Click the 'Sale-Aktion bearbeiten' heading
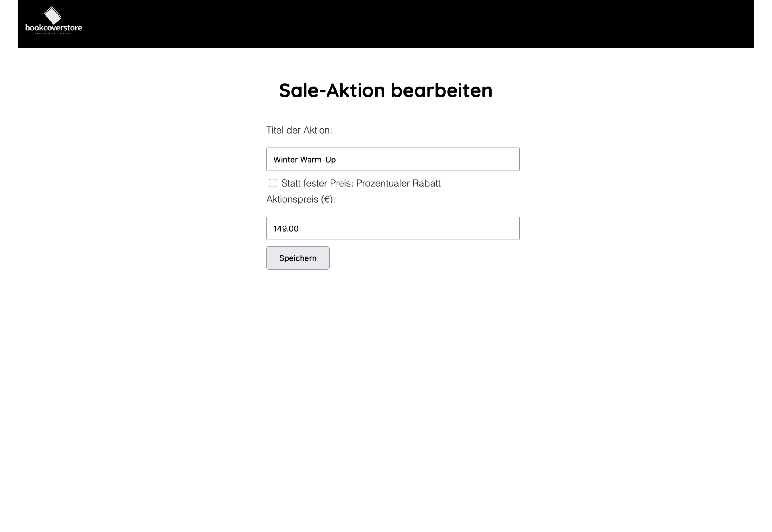This screenshot has width=772, height=532. pos(386,90)
